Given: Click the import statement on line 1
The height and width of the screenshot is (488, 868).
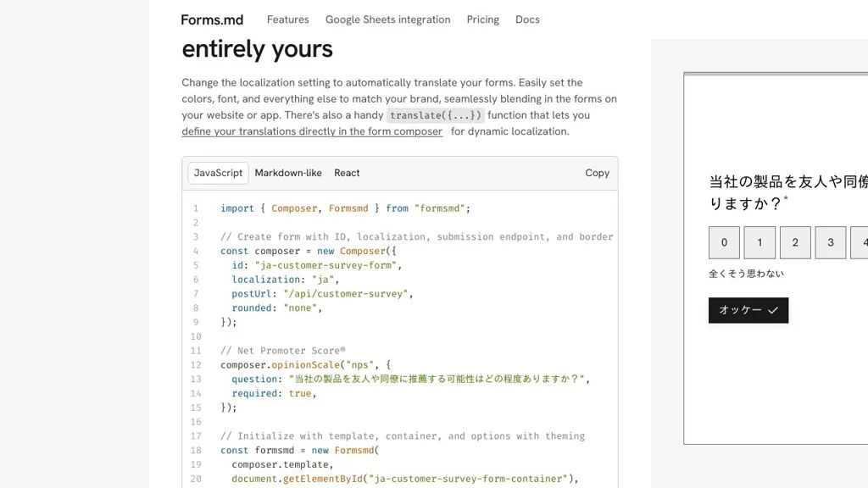Looking at the screenshot, I should [x=345, y=208].
